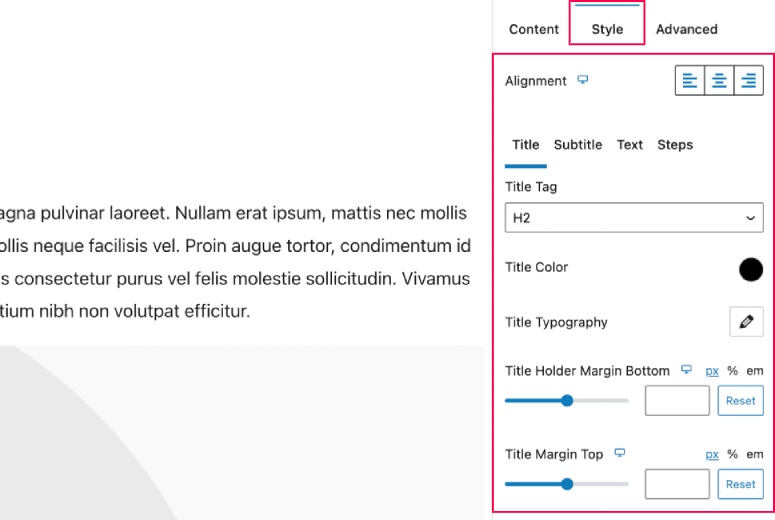The width and height of the screenshot is (775, 520).
Task: Click responsive icon beside Title Margin Top
Action: pyautogui.click(x=620, y=453)
